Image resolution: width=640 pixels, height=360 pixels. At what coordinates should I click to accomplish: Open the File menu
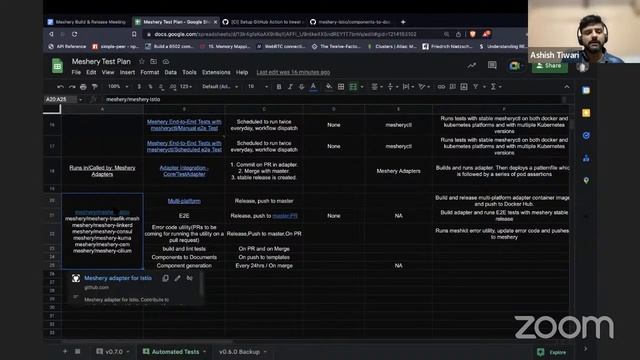pos(76,72)
